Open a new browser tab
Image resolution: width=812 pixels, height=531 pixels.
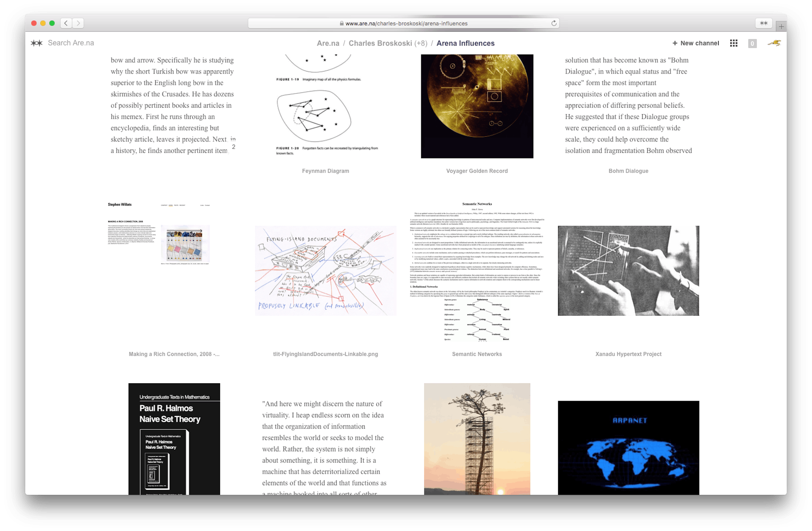(x=781, y=26)
